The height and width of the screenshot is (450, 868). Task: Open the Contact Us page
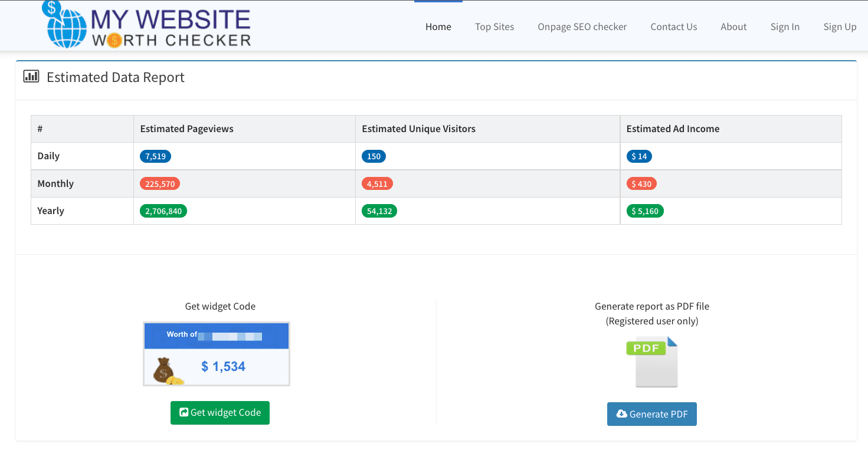coord(673,27)
